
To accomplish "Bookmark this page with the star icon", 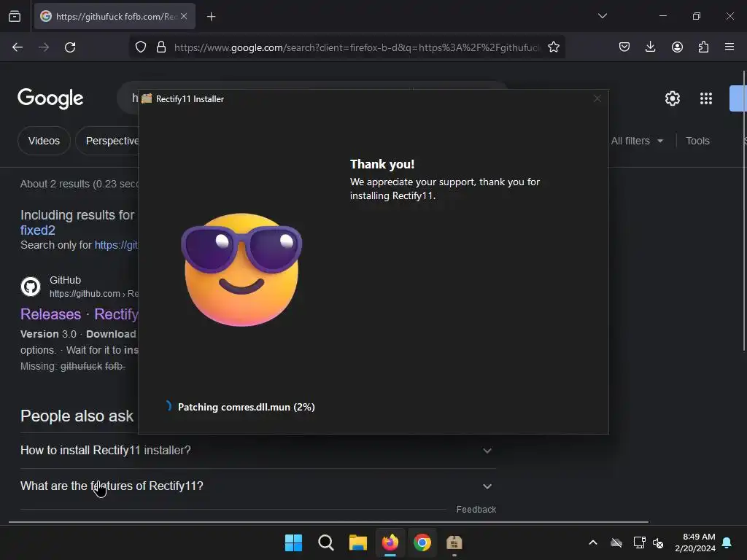I will click(x=554, y=47).
